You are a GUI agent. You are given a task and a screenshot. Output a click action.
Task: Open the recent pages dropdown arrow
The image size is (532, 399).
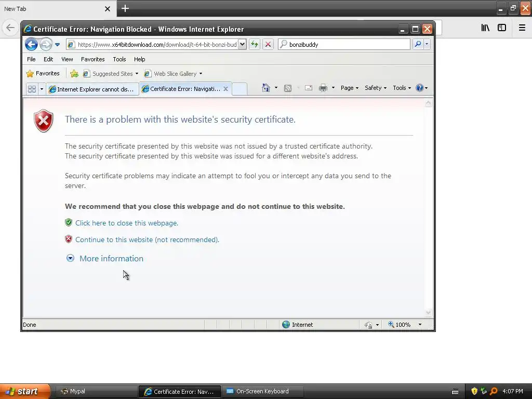click(x=57, y=45)
